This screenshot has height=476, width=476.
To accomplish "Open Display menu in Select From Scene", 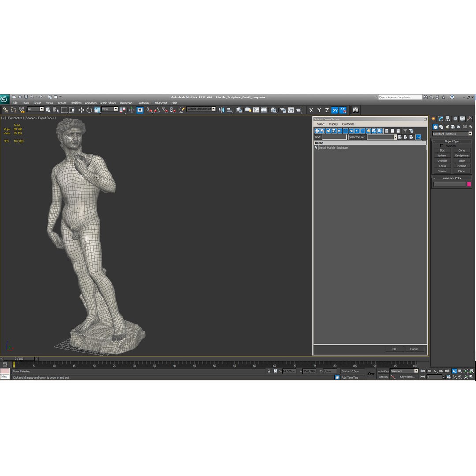I will 333,124.
